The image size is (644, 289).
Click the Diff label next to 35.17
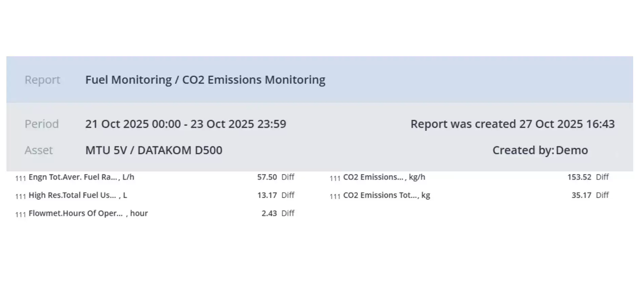[602, 195]
